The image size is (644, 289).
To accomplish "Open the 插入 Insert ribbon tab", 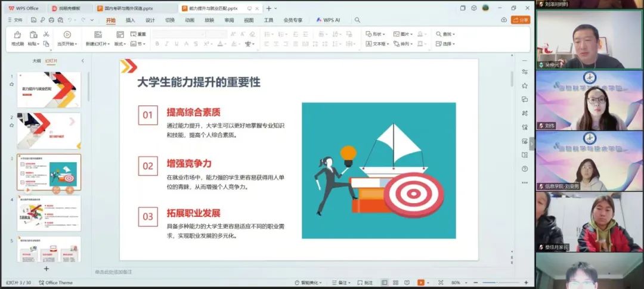I will [x=130, y=20].
